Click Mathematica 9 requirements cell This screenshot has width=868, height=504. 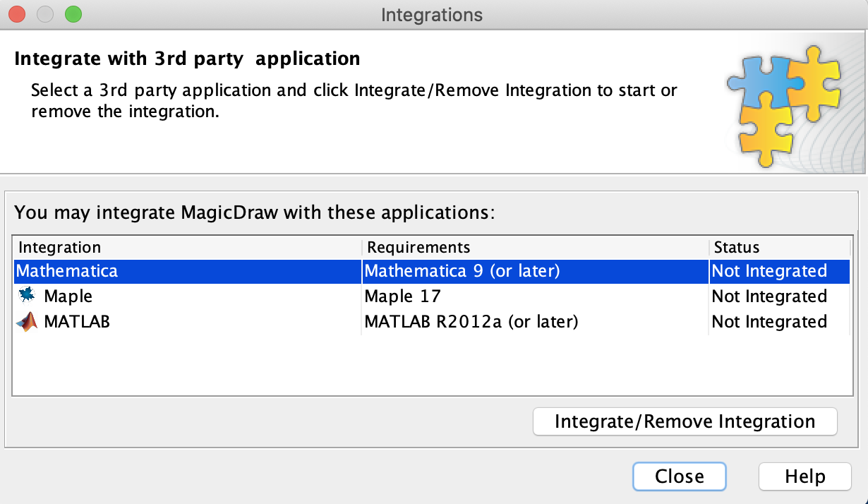pyautogui.click(x=462, y=271)
